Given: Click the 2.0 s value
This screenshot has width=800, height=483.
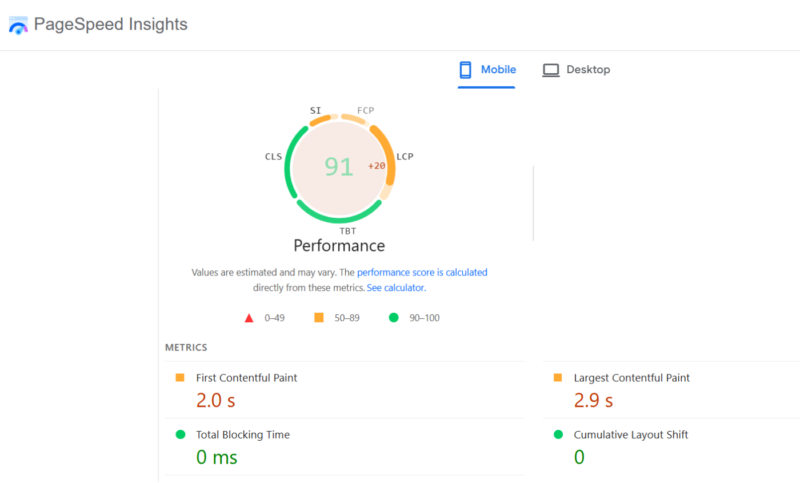Looking at the screenshot, I should 216,400.
